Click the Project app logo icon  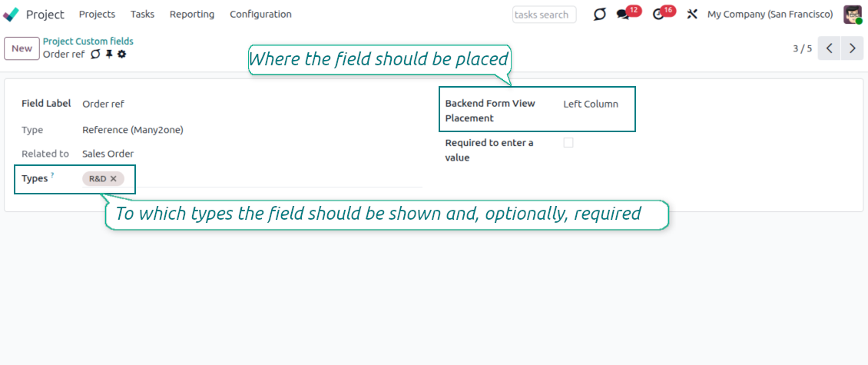point(12,15)
